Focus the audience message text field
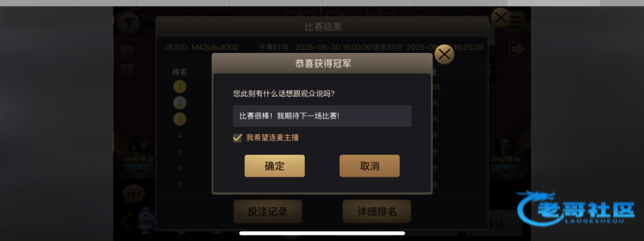Screen dimensions: 644x241 click(322, 116)
